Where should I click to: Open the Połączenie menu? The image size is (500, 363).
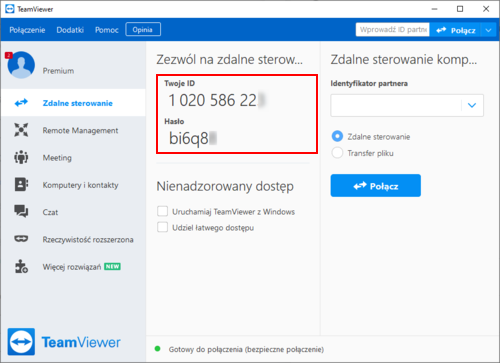[x=27, y=30]
